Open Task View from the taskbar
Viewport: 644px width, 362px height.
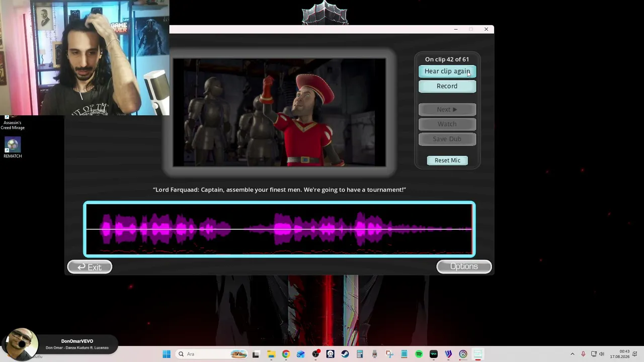click(x=256, y=354)
